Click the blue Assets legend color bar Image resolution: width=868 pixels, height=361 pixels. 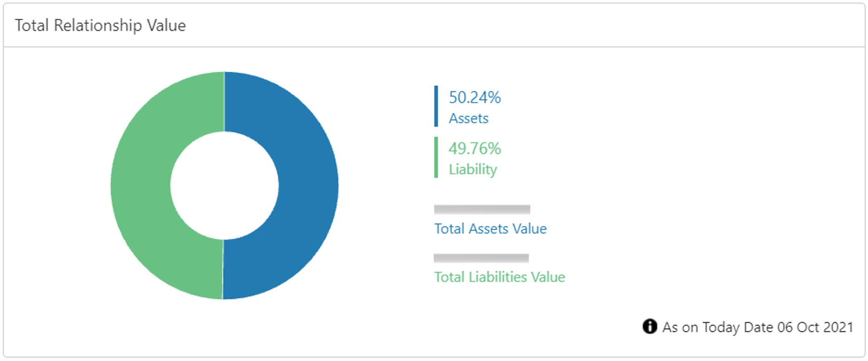click(436, 106)
